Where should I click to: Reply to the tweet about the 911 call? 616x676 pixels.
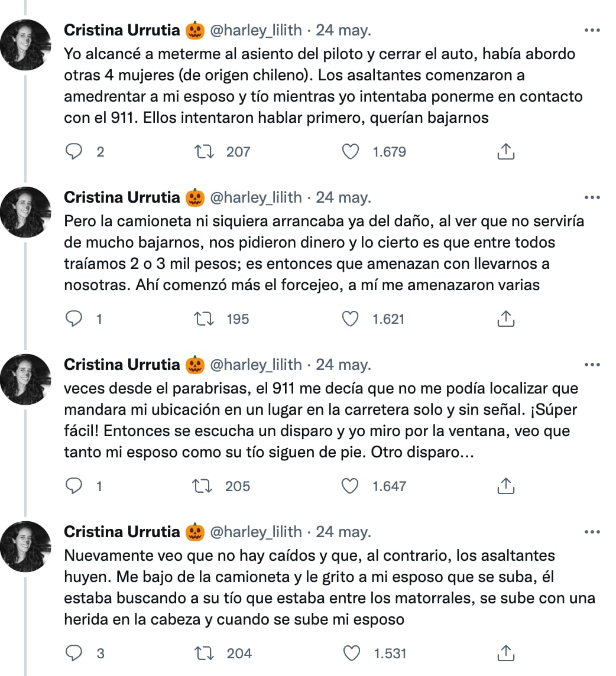(74, 486)
